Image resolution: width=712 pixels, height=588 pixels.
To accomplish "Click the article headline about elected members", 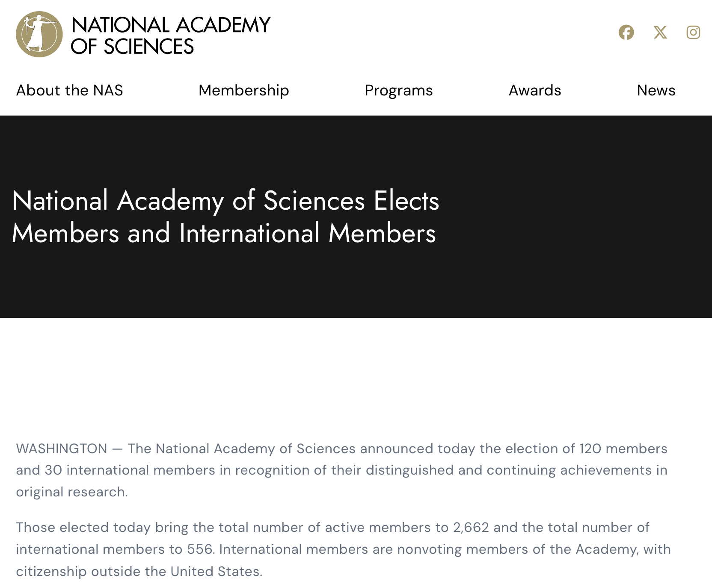I will click(225, 217).
